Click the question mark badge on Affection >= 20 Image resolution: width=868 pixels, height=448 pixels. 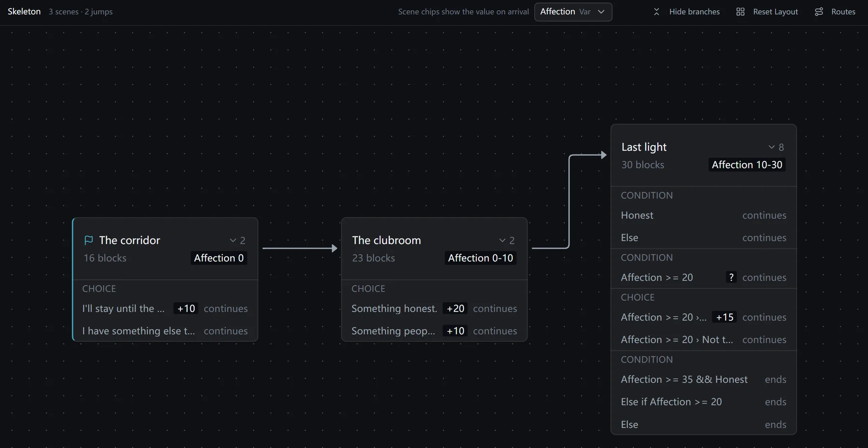point(731,277)
